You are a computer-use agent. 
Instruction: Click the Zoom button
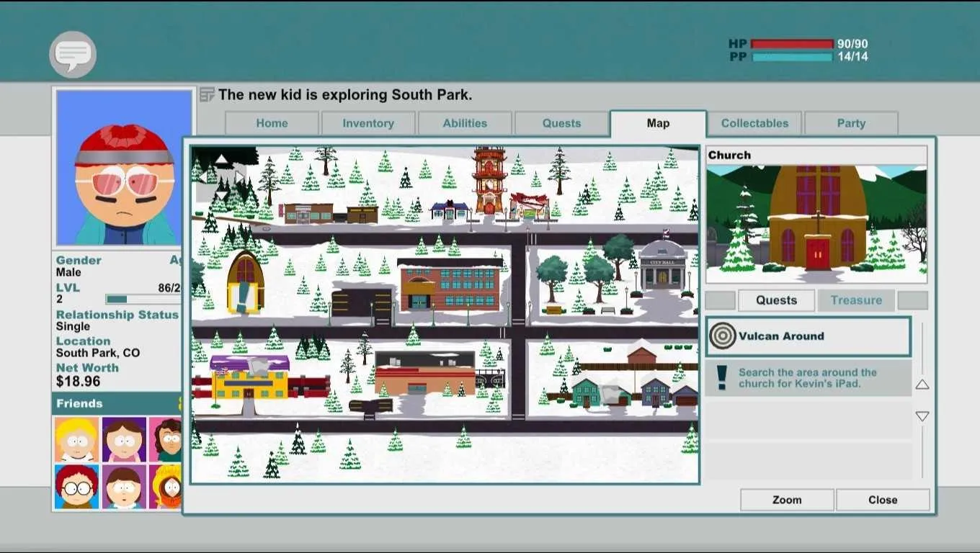[x=787, y=500]
